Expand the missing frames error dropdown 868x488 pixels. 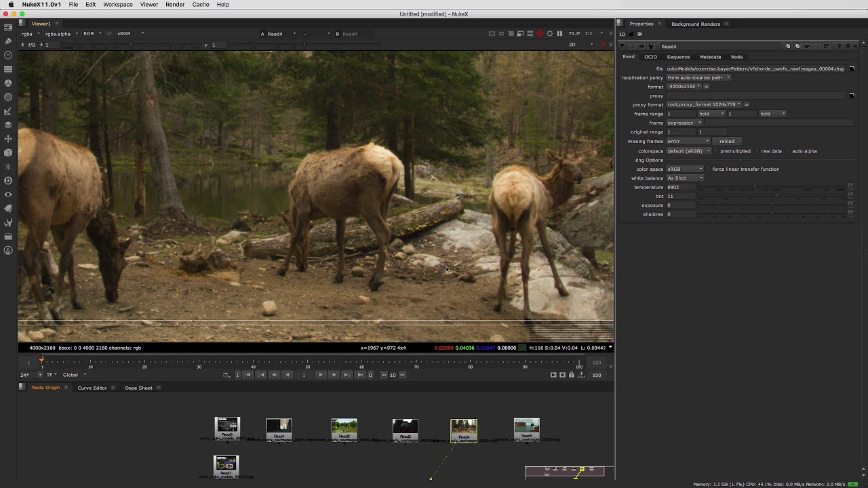coord(688,142)
